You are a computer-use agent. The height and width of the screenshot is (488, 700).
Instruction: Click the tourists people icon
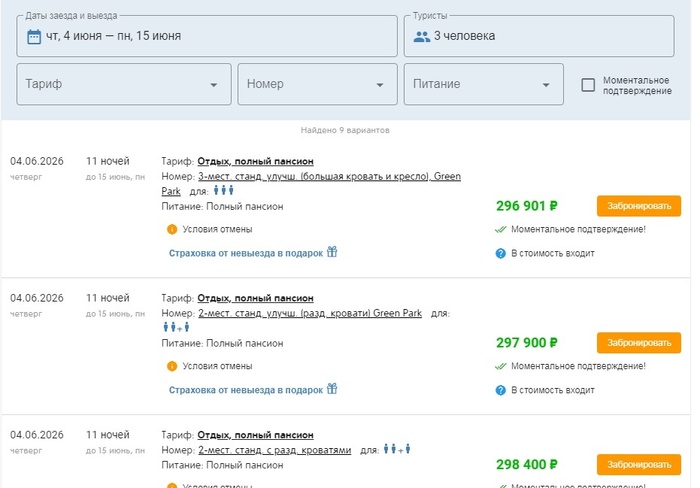(x=421, y=36)
